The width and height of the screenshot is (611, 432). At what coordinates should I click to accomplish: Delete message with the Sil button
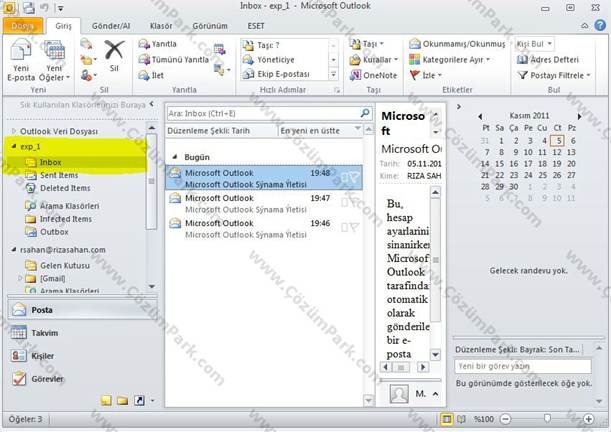coord(114,57)
